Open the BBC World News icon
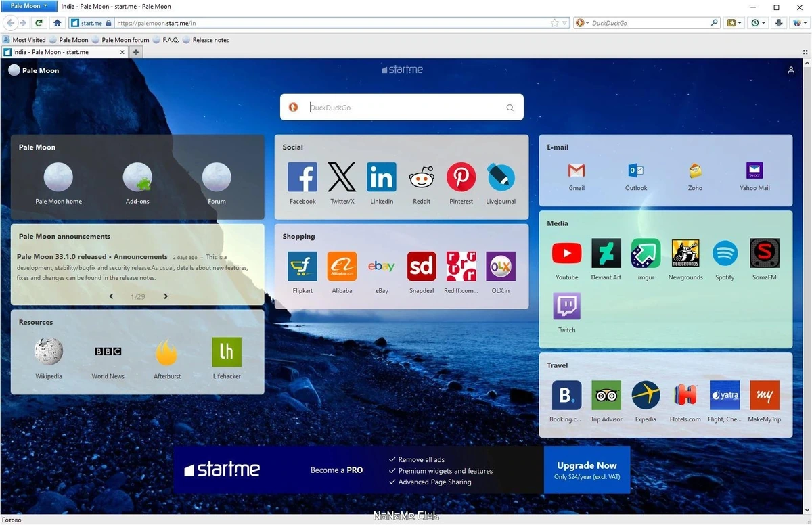 click(x=108, y=352)
